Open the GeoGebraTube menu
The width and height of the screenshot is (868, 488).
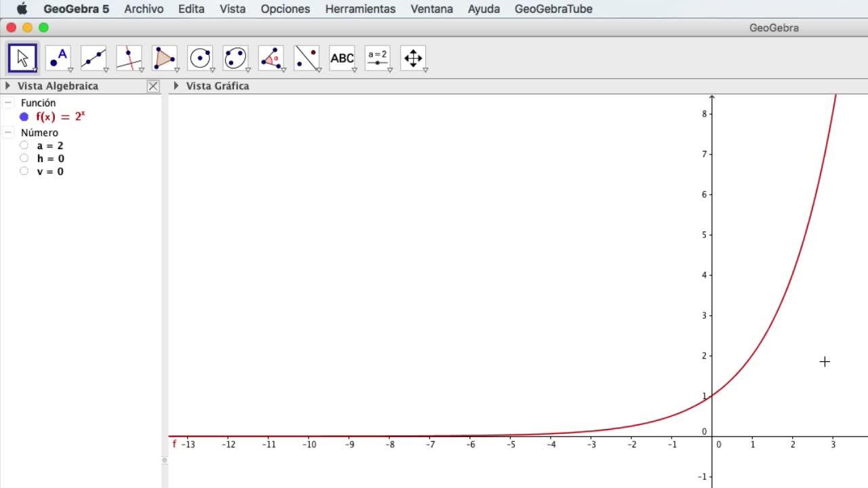click(x=553, y=9)
